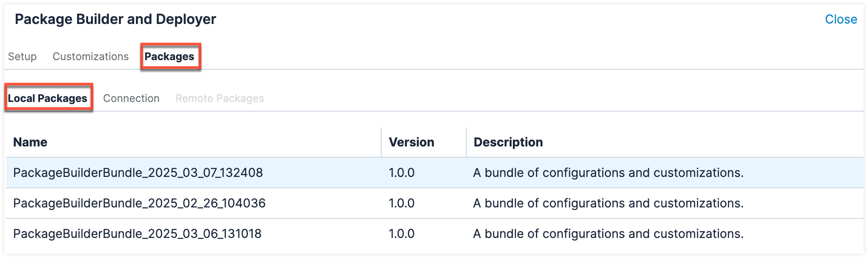Select the Packages tab

tap(170, 57)
